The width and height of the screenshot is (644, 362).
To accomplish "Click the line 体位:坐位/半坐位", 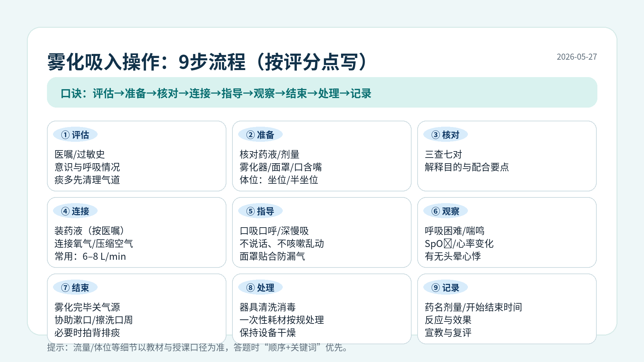I will tap(279, 180).
